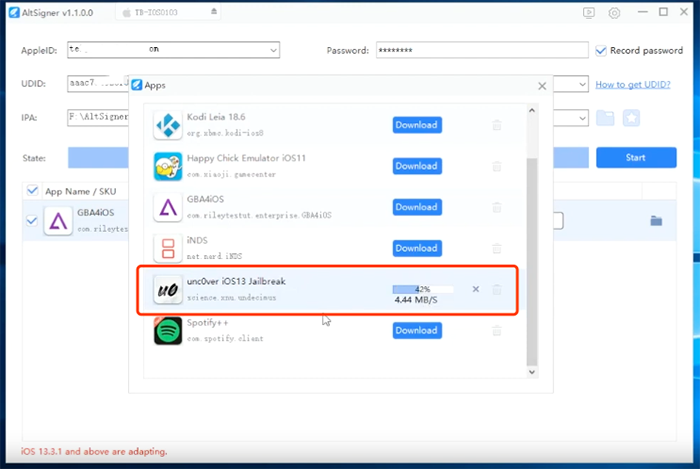
Task: Toggle the Record password checkbox
Action: [601, 50]
